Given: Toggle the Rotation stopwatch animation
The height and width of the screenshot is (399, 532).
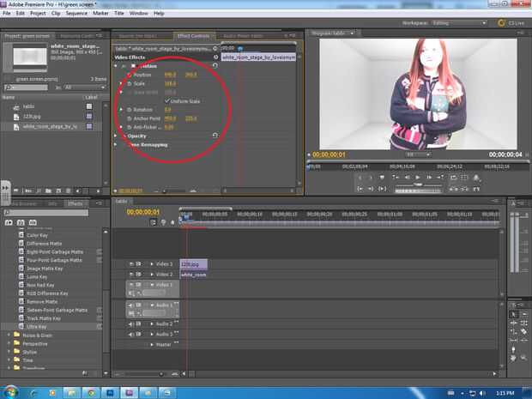Looking at the screenshot, I should [x=129, y=110].
